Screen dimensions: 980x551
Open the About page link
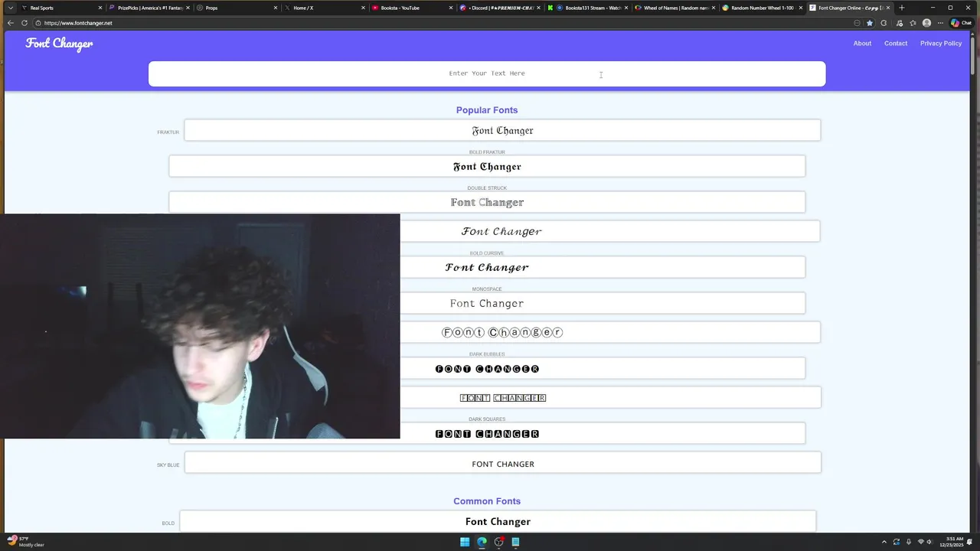[x=862, y=44]
